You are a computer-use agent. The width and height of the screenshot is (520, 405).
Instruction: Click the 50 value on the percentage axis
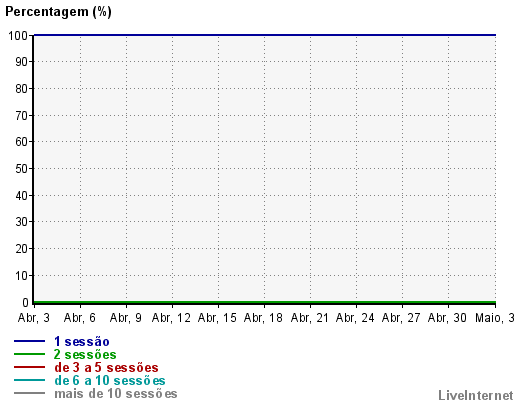coord(22,169)
